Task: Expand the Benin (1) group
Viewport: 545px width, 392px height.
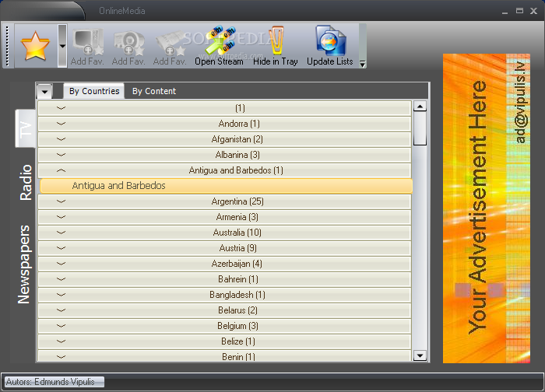Action: pyautogui.click(x=224, y=356)
